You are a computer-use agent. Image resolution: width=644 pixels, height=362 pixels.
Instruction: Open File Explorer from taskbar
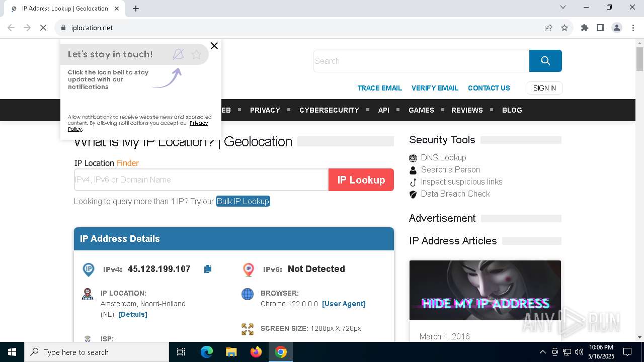[x=231, y=352]
